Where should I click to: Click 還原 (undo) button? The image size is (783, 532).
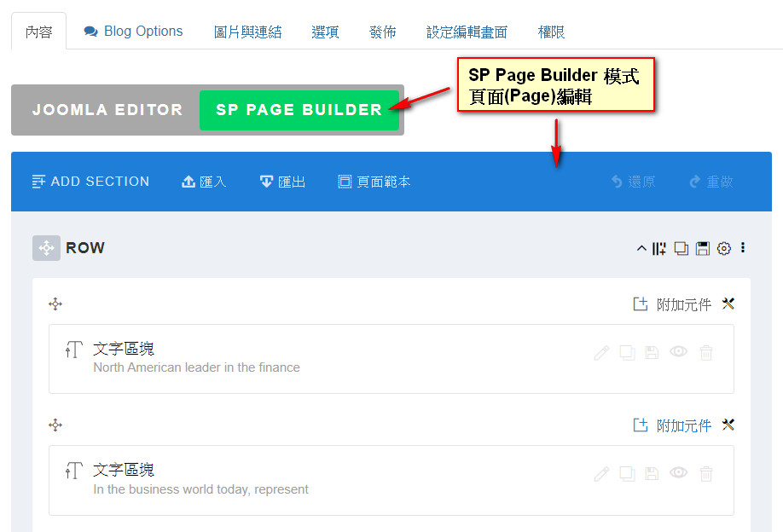point(633,182)
